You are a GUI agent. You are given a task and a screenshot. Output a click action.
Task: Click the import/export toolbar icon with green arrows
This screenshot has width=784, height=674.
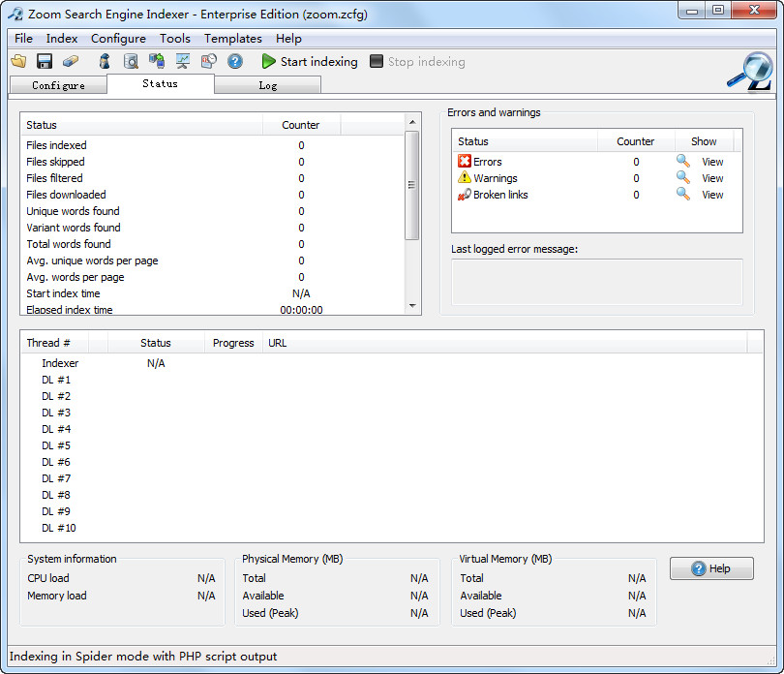pyautogui.click(x=157, y=60)
